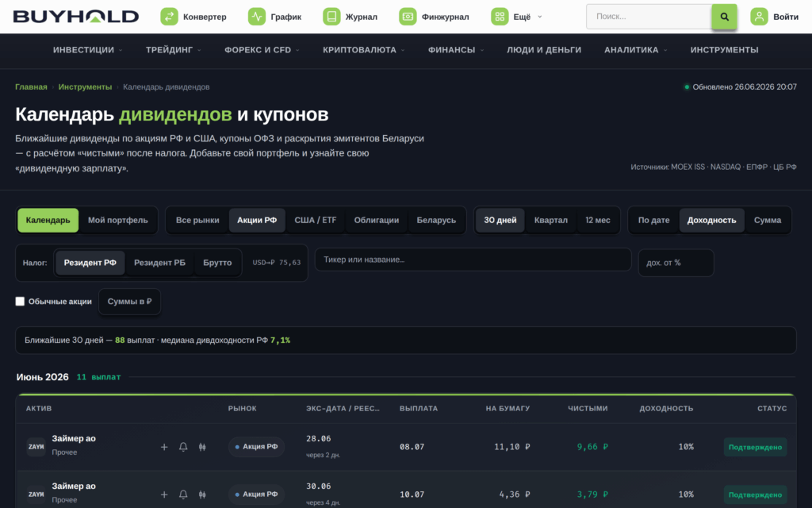Click the Инструменты breadcrumb link
Viewport: 812px width, 508px height.
(85, 87)
